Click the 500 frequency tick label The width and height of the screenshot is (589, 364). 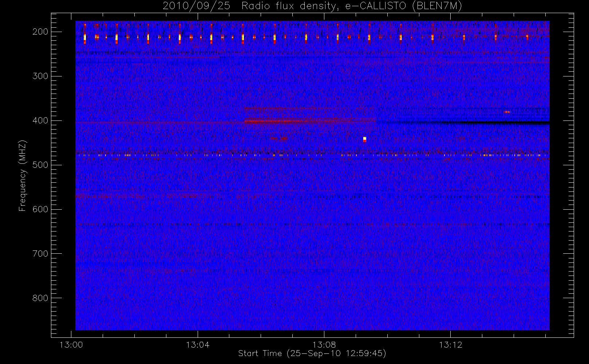click(40, 165)
